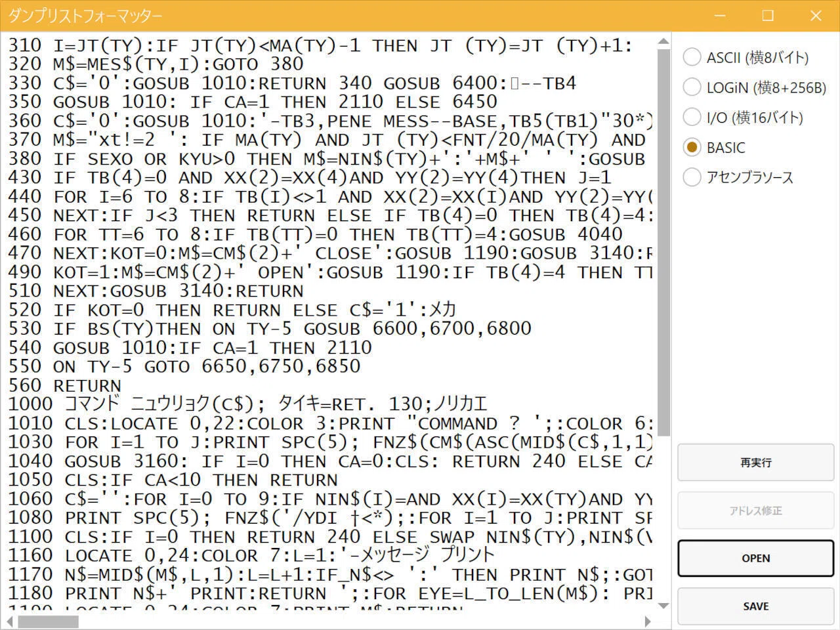
Task: Click line 330 with GOSUB 6400
Action: [x=292, y=83]
